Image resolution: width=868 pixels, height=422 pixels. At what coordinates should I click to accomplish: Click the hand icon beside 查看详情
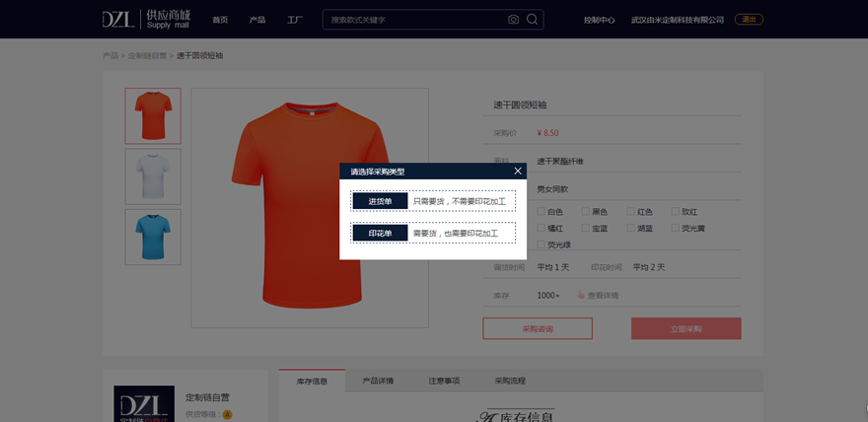pos(581,295)
